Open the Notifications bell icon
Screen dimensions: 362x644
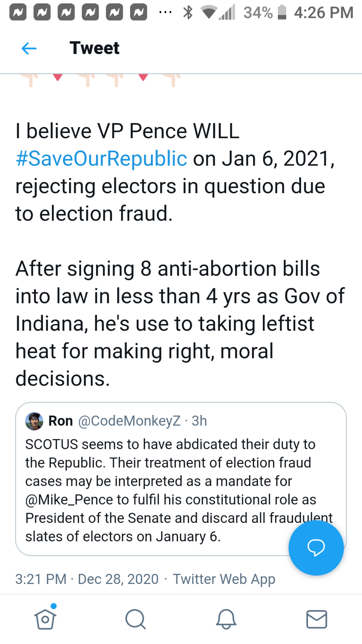pyautogui.click(x=226, y=619)
